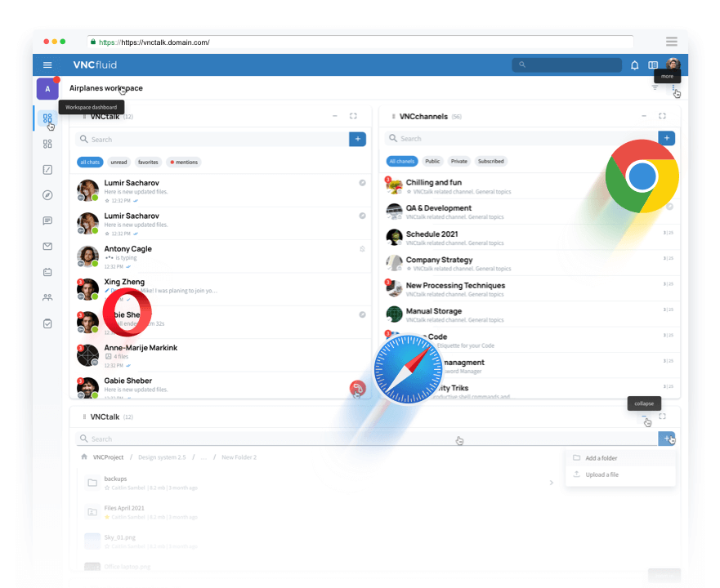Click the plus button above Add a folder
This screenshot has width=720, height=588.
[x=667, y=439]
